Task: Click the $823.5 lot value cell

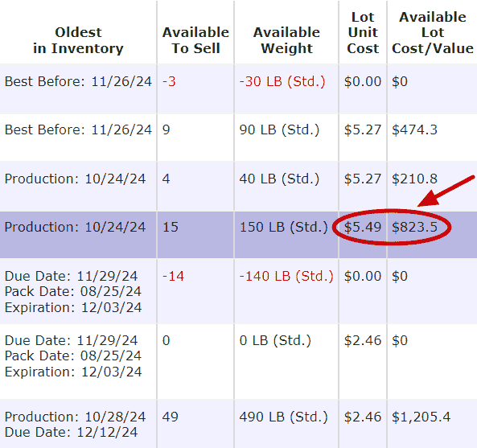Action: [414, 227]
